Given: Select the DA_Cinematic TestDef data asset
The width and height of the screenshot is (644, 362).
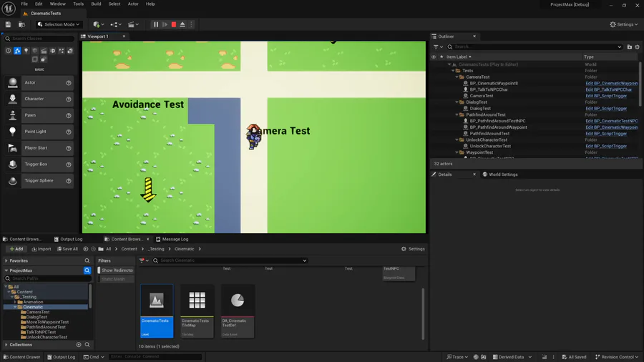Looking at the screenshot, I should (238, 311).
